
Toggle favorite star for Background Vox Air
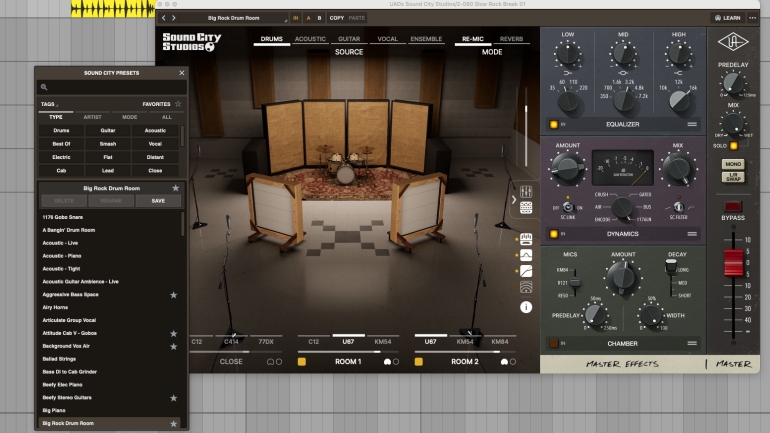coord(173,346)
